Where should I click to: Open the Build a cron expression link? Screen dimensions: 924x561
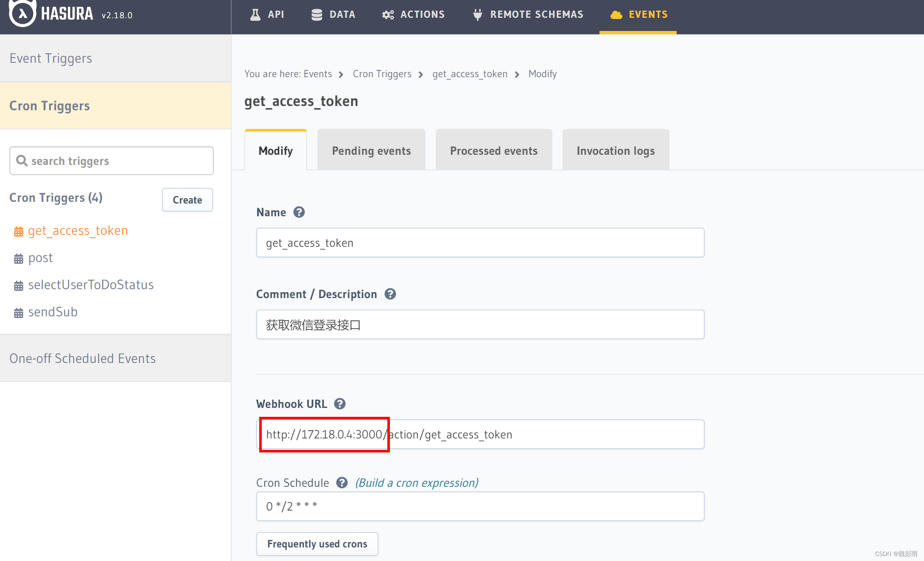coord(417,483)
